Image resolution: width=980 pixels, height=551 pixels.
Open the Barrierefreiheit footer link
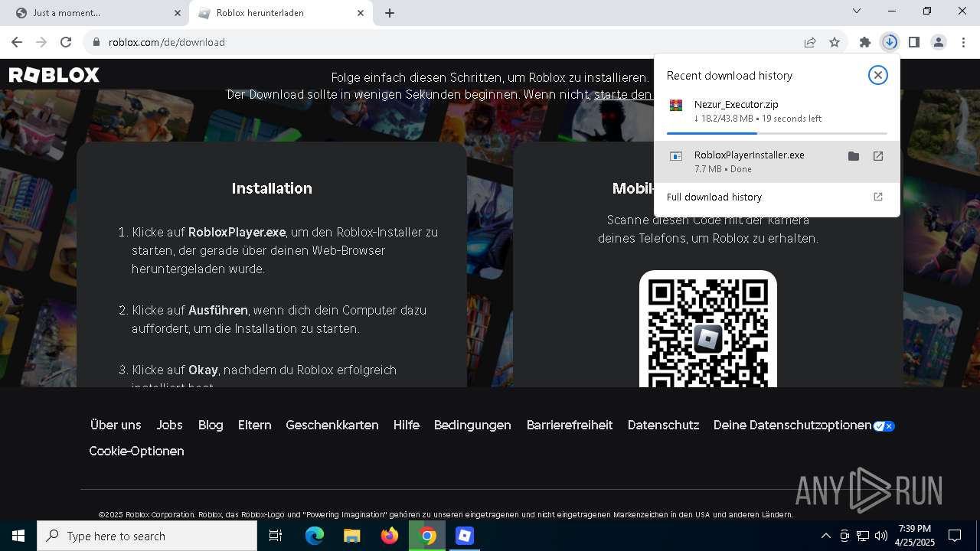(570, 425)
